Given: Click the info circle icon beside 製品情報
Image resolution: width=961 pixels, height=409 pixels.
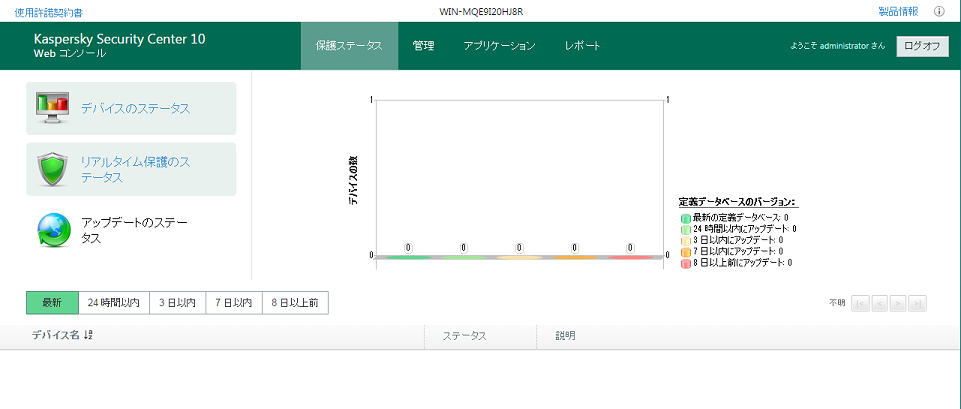Looking at the screenshot, I should pos(939,11).
